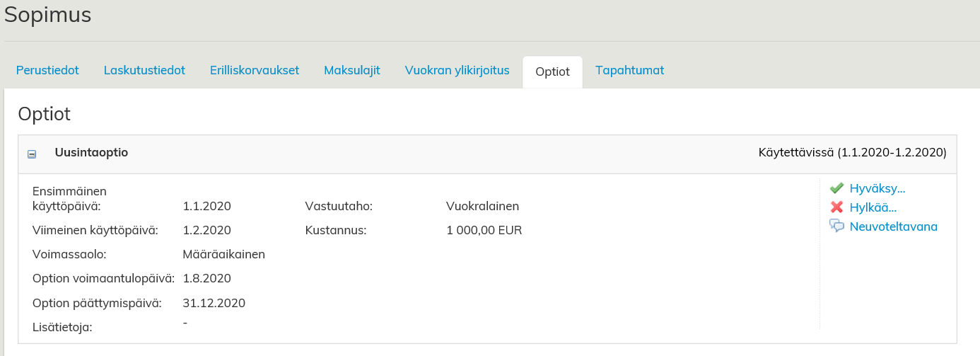The width and height of the screenshot is (980, 356).
Task: Click the Hyväksy... link
Action: tap(877, 188)
